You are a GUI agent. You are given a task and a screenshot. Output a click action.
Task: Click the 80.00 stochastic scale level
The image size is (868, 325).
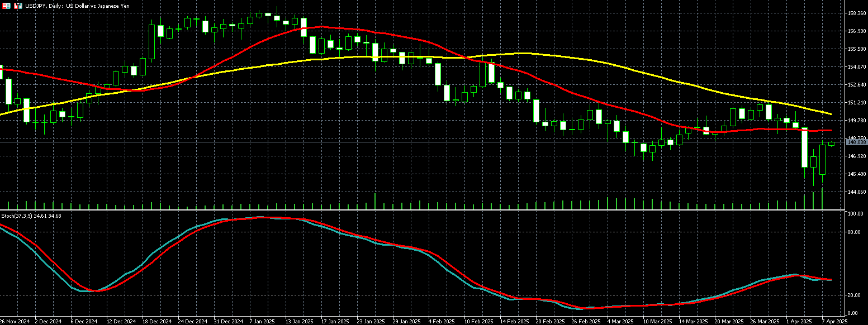tap(853, 232)
